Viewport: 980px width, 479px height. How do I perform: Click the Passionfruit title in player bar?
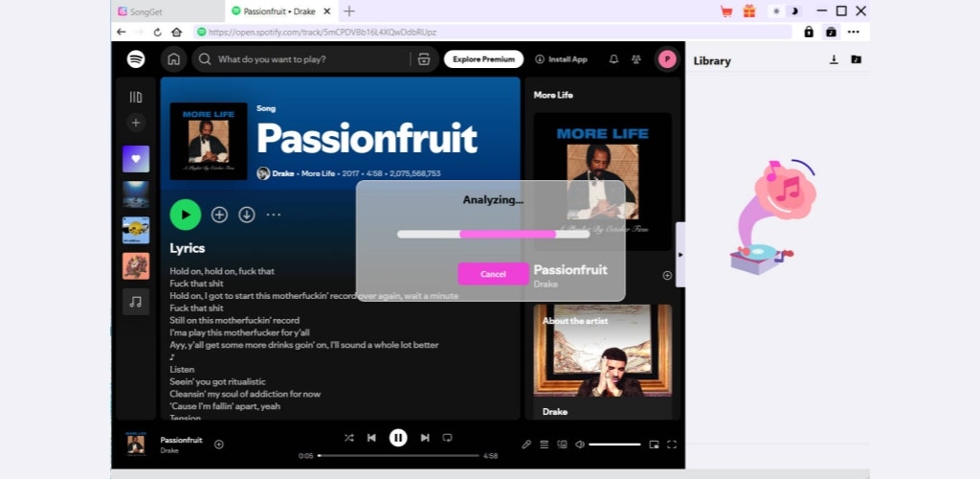pyautogui.click(x=181, y=440)
